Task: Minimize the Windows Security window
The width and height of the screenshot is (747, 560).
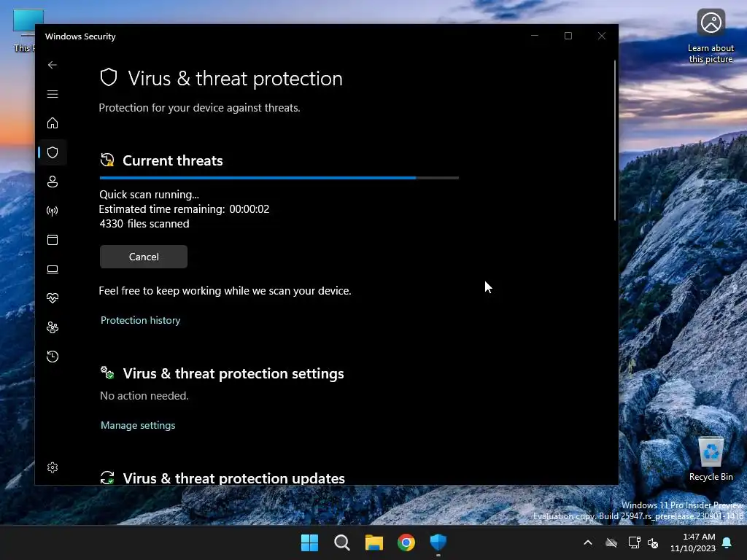Action: tap(535, 36)
